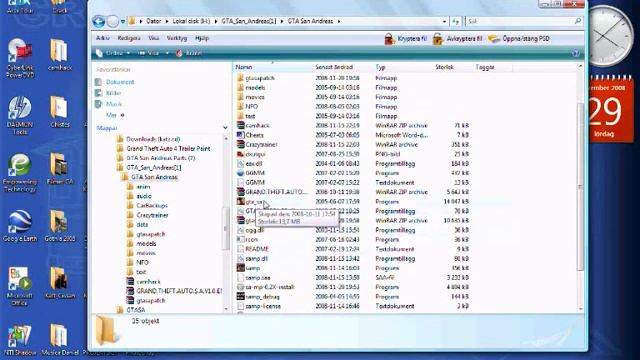
Task: Select the rcon program icon
Action: (x=240, y=239)
